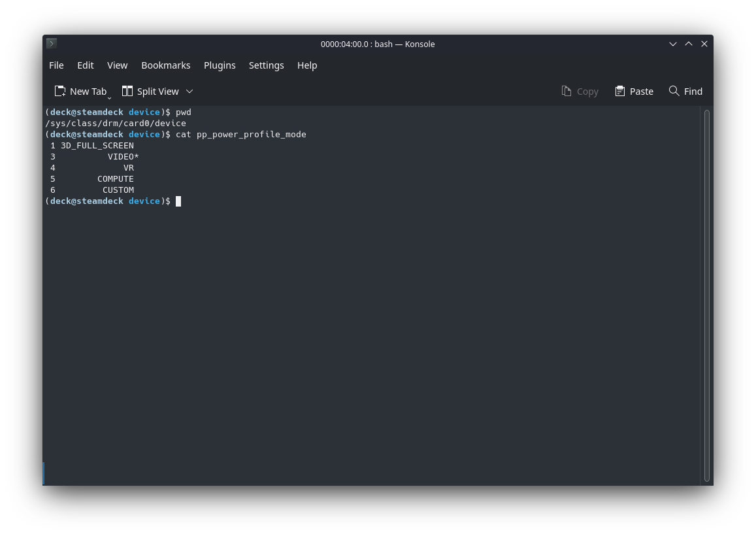Click the 'cat pp_power_profile_mode' command
The height and width of the screenshot is (536, 756).
click(x=241, y=134)
